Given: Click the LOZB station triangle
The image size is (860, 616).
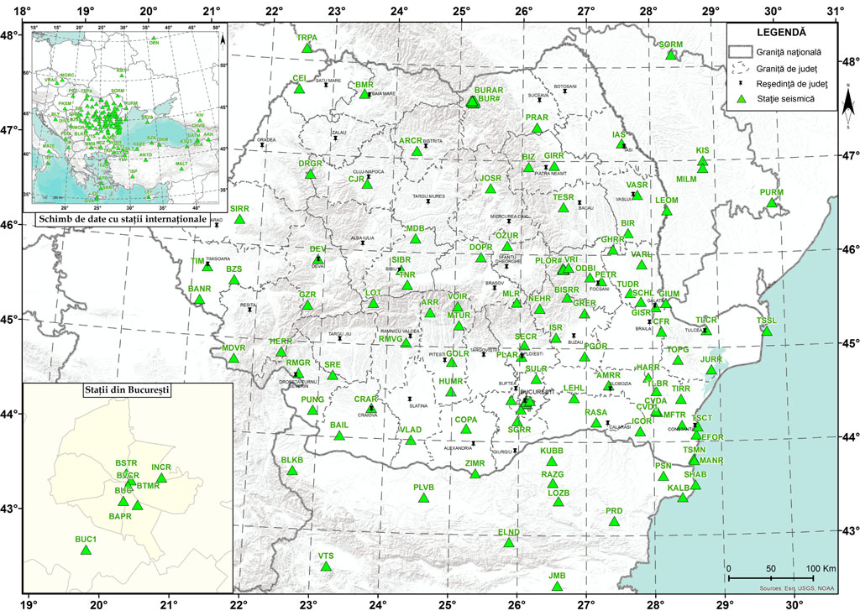Looking at the screenshot, I should [558, 502].
